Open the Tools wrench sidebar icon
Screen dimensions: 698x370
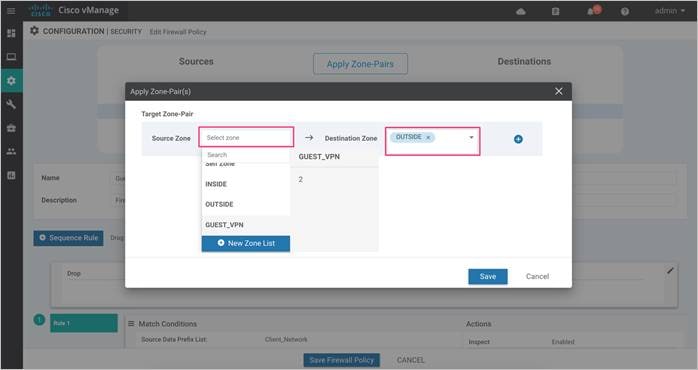pos(11,104)
